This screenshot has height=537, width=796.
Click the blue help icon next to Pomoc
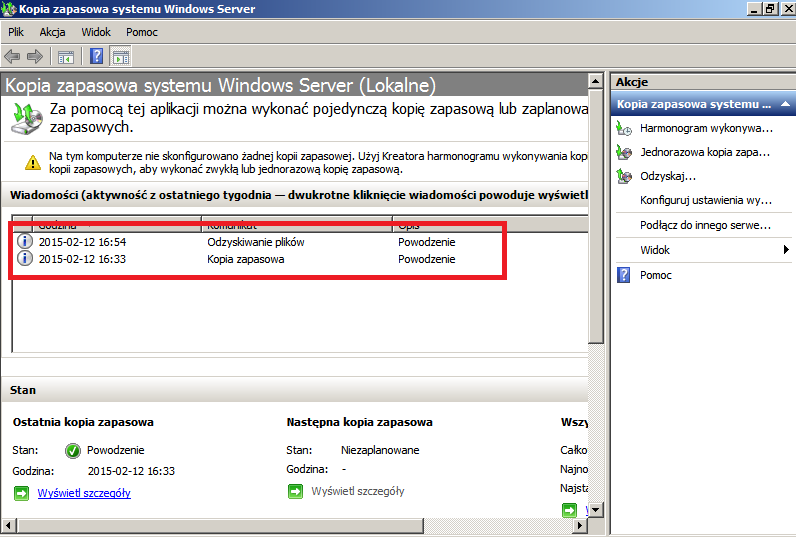point(623,275)
